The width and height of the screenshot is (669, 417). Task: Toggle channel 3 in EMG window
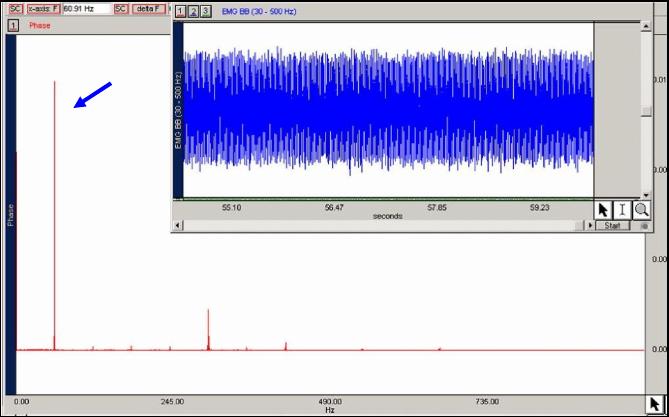(x=206, y=11)
